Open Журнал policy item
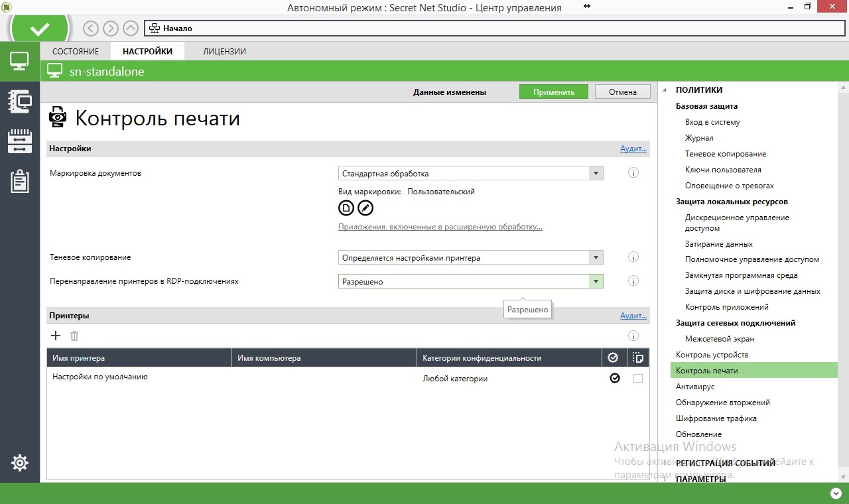 click(x=699, y=138)
